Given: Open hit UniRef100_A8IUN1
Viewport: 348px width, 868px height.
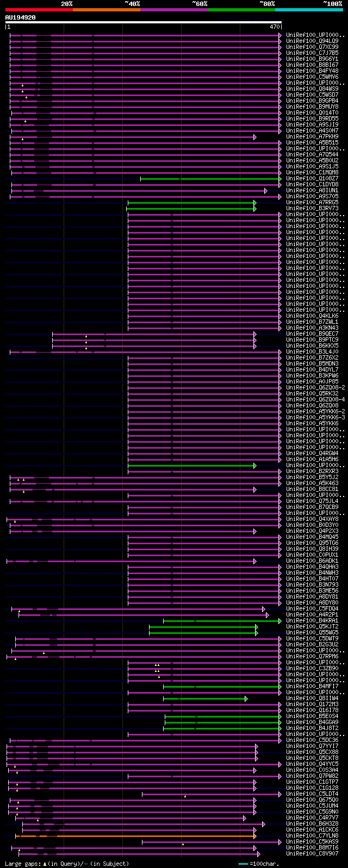Looking at the screenshot, I should click(x=312, y=190).
